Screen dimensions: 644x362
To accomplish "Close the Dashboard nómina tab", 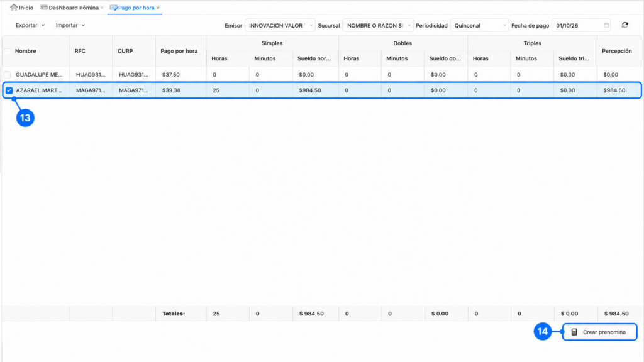I will (102, 8).
